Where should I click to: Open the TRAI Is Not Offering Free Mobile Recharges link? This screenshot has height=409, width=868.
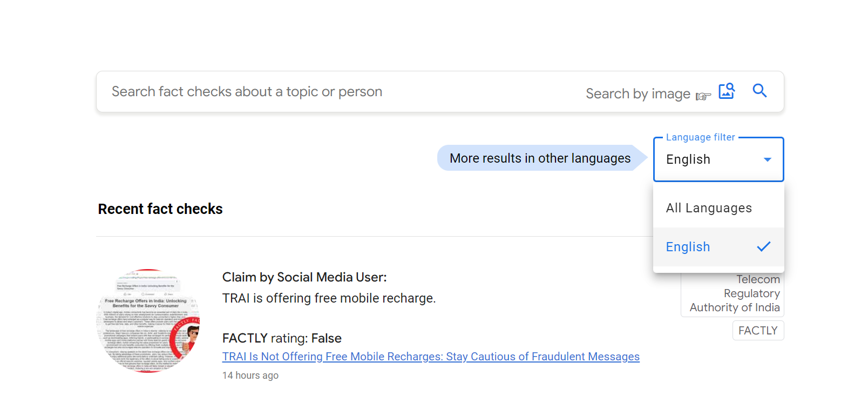pyautogui.click(x=430, y=357)
